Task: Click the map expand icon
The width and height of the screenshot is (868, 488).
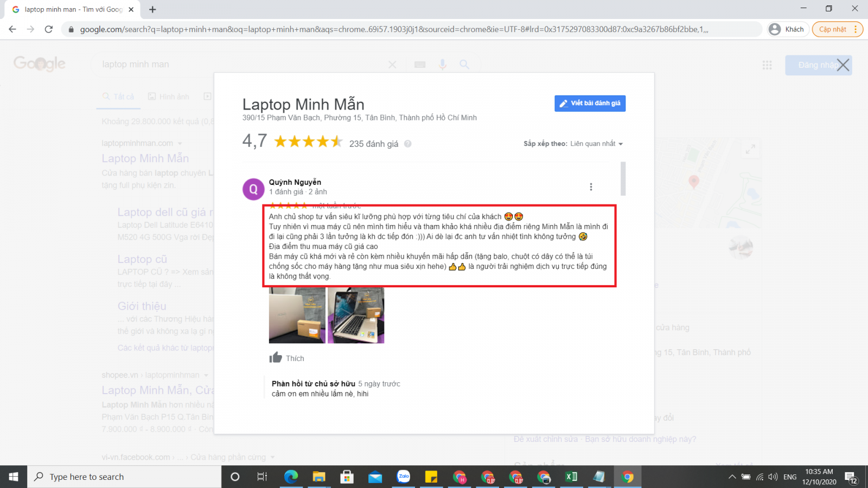Action: [750, 149]
